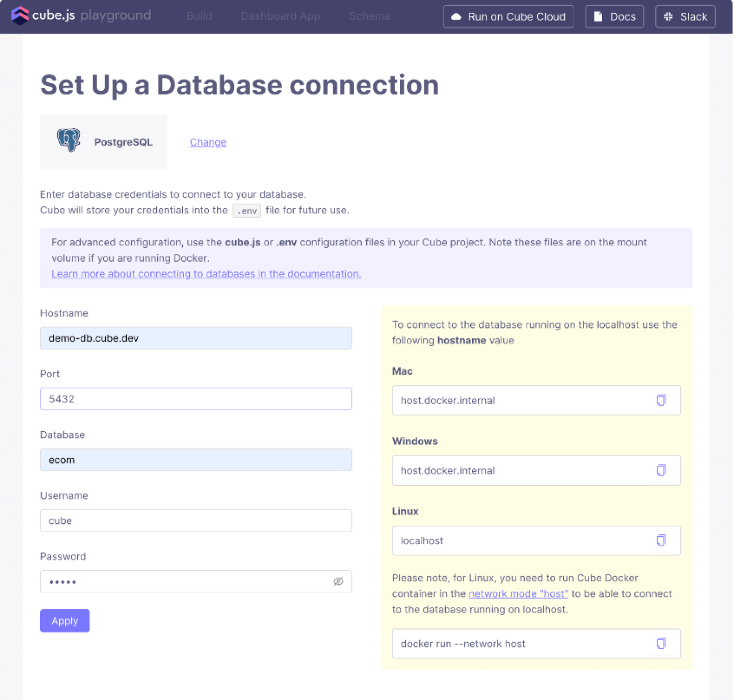Follow the network mode "host" link
Image resolution: width=734 pixels, height=700 pixels.
[518, 594]
